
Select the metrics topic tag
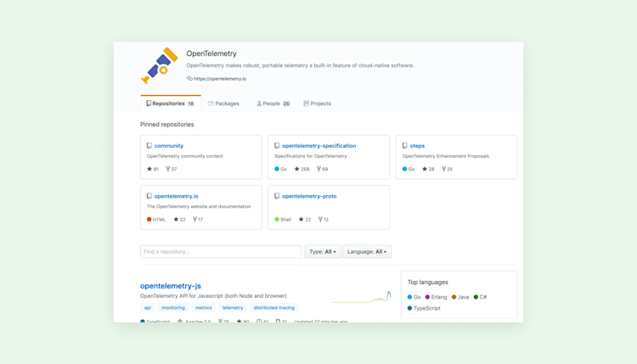click(204, 308)
